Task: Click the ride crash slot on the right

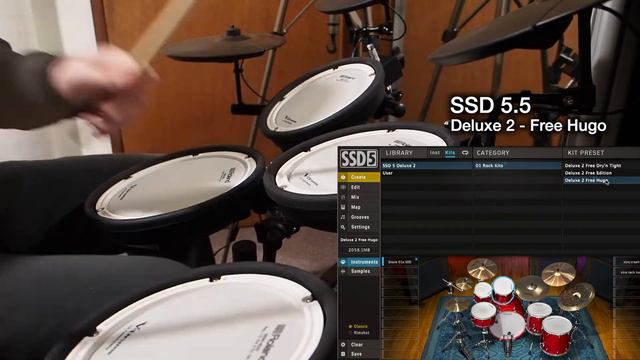Action: 627,262
